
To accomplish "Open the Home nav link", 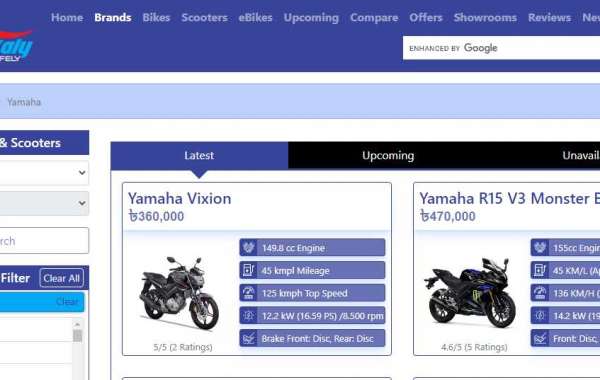I will tap(67, 18).
